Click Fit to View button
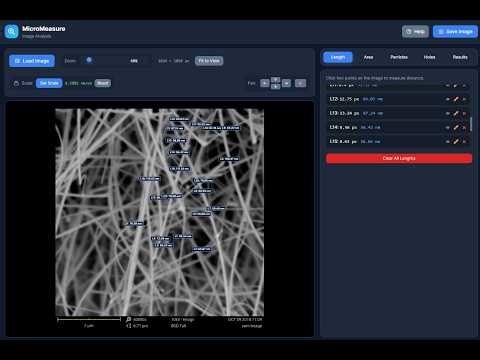The height and width of the screenshot is (360, 480). pos(209,61)
